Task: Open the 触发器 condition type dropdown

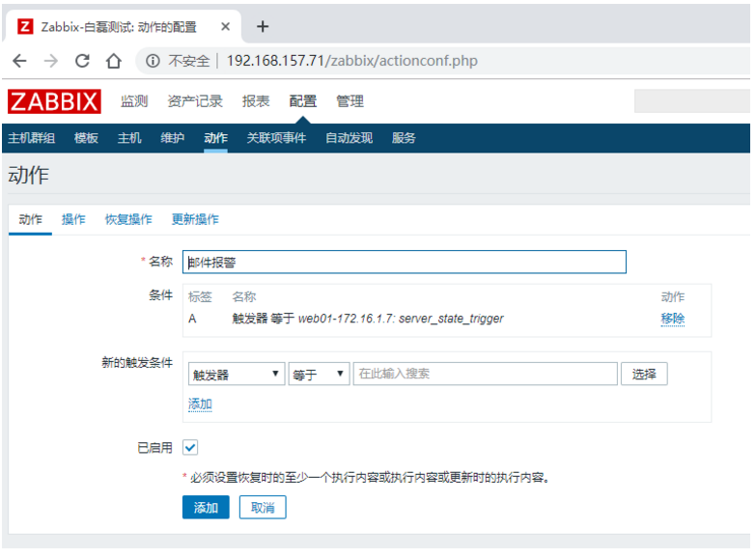Action: point(237,375)
